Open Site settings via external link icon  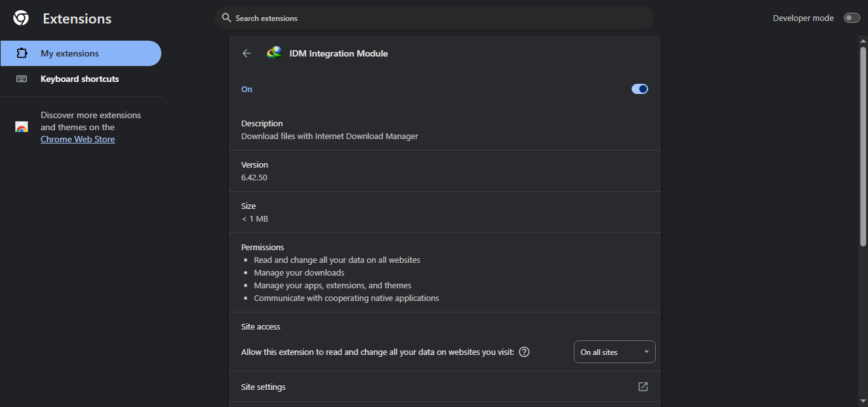[x=642, y=387]
